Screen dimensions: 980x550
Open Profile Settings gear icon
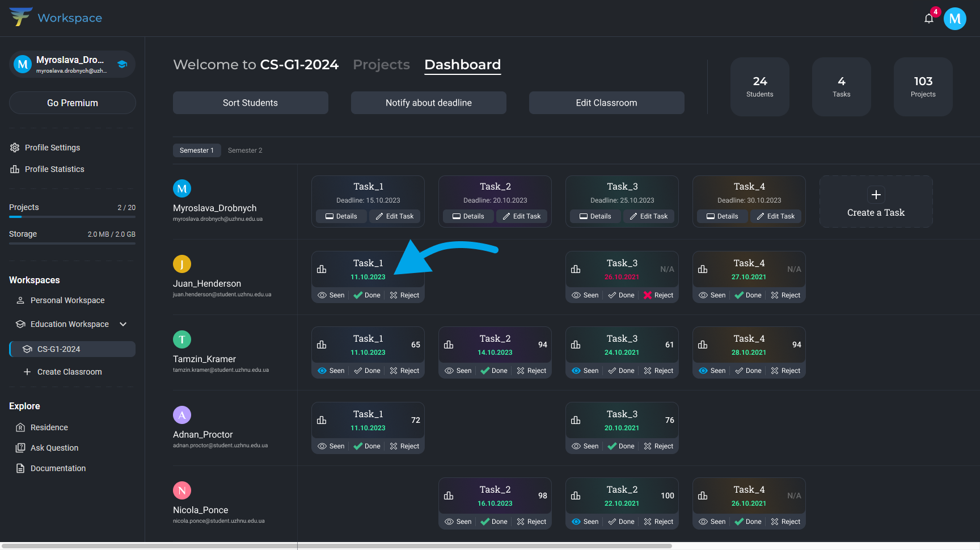15,148
